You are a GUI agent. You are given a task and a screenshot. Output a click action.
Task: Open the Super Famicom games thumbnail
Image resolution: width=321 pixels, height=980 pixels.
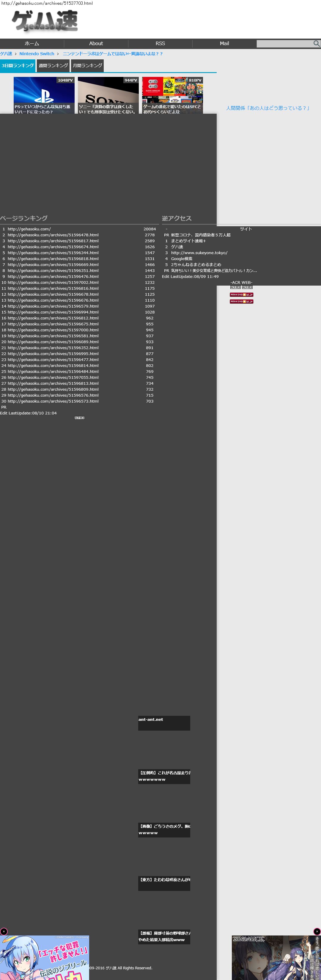point(172,95)
